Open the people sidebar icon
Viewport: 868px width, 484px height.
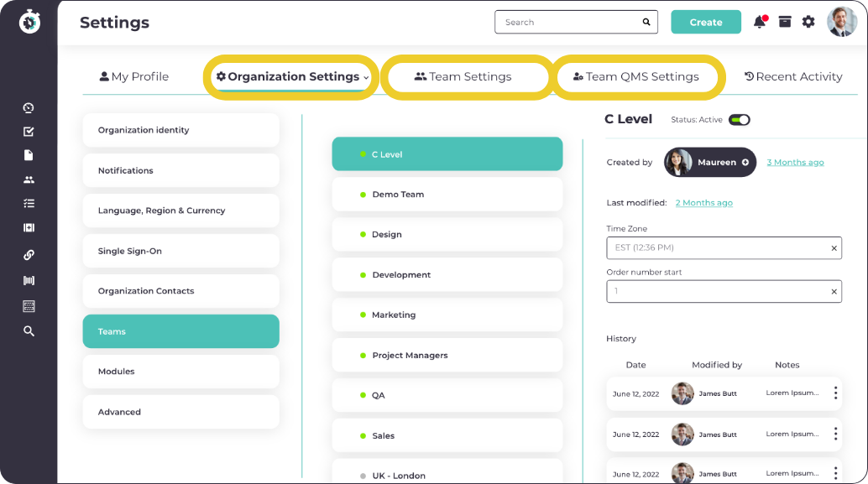pos(29,180)
